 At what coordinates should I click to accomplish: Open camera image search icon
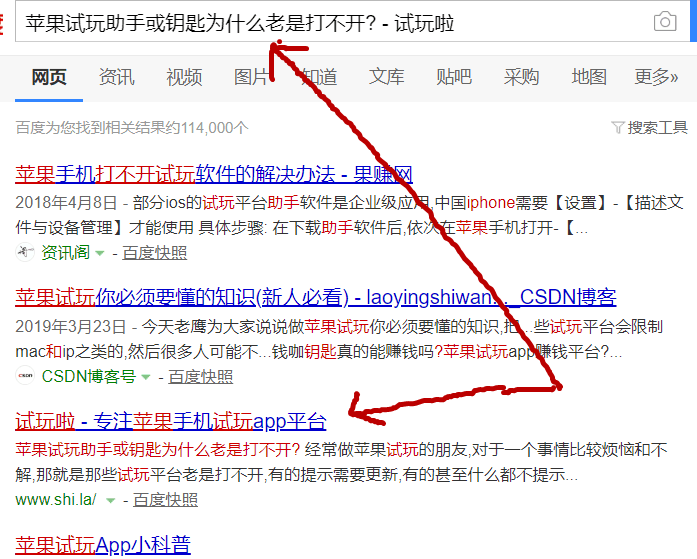pos(665,21)
